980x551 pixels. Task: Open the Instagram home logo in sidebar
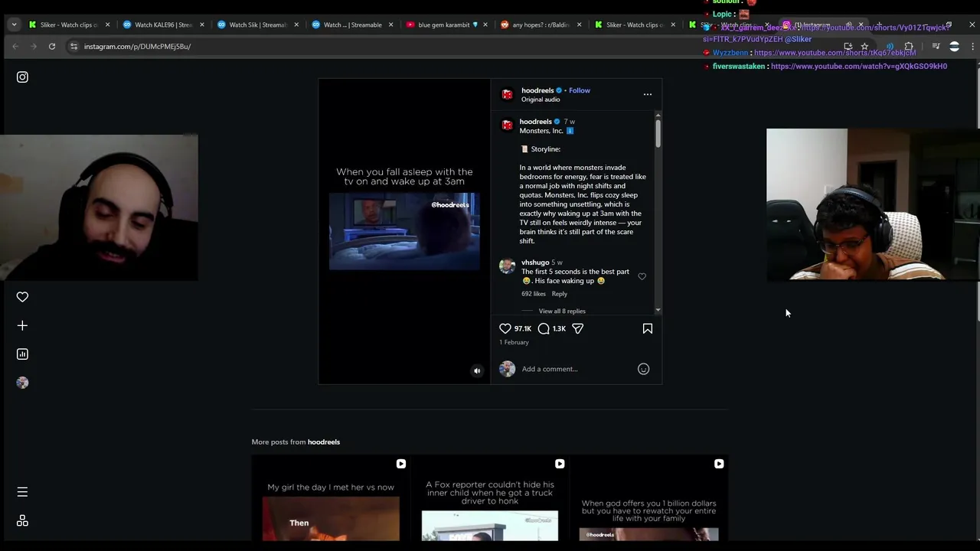point(22,77)
